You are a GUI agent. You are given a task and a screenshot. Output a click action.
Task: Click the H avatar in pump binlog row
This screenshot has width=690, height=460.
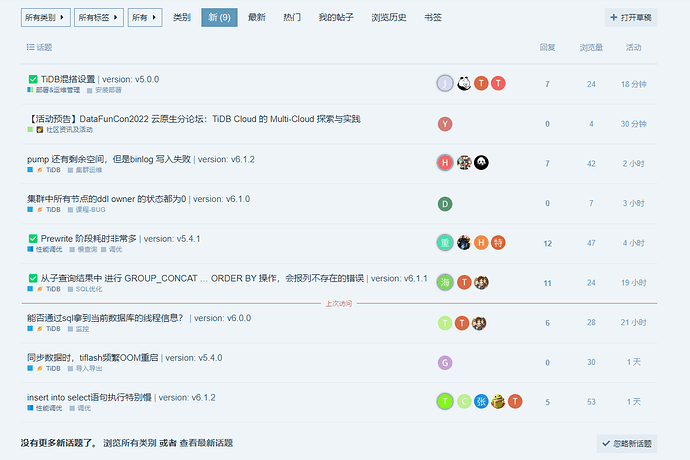tap(445, 163)
